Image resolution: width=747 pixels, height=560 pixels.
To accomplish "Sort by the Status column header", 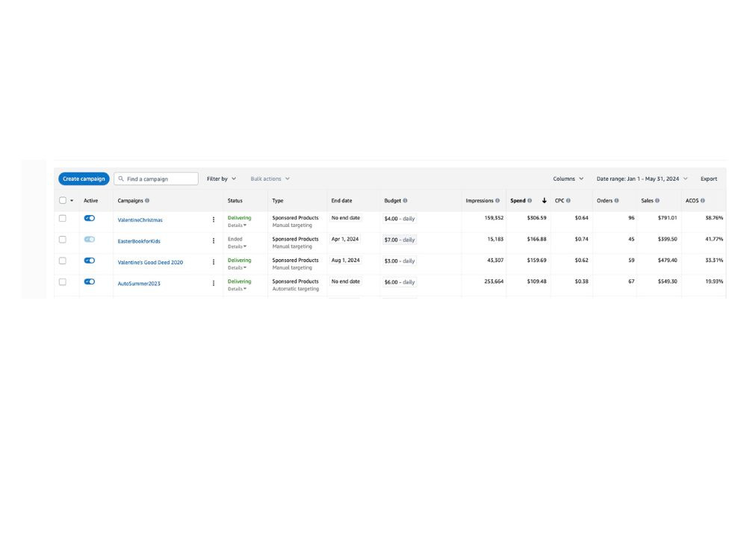I will coord(235,201).
